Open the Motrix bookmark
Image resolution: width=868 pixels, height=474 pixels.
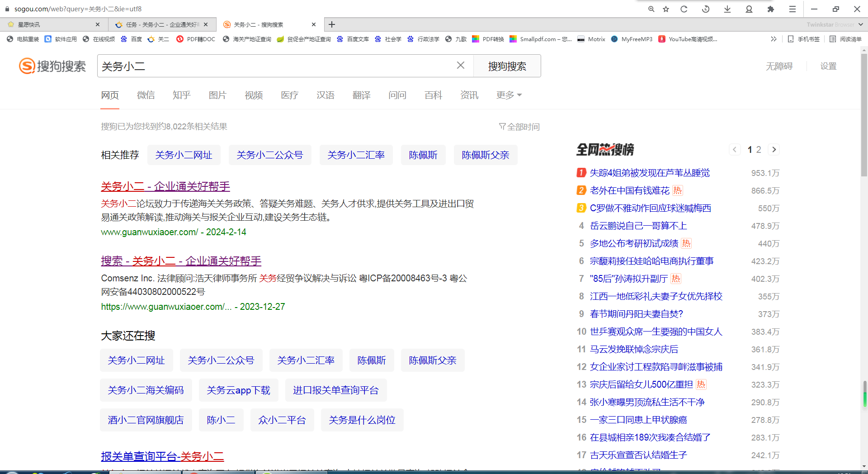[x=591, y=39]
